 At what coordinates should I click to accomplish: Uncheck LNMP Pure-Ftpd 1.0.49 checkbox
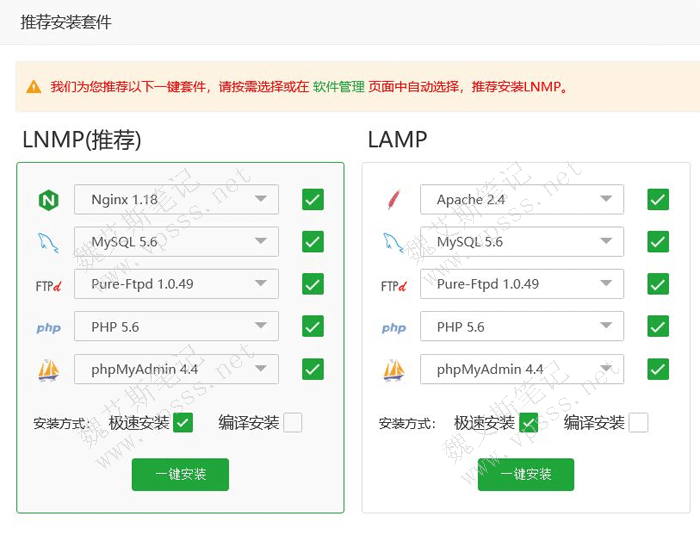click(x=312, y=284)
